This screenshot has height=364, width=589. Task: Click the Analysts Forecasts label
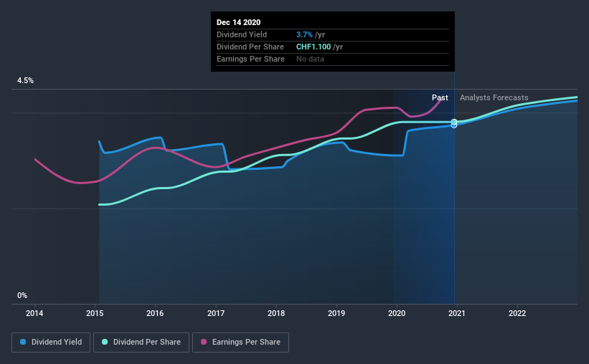click(494, 97)
